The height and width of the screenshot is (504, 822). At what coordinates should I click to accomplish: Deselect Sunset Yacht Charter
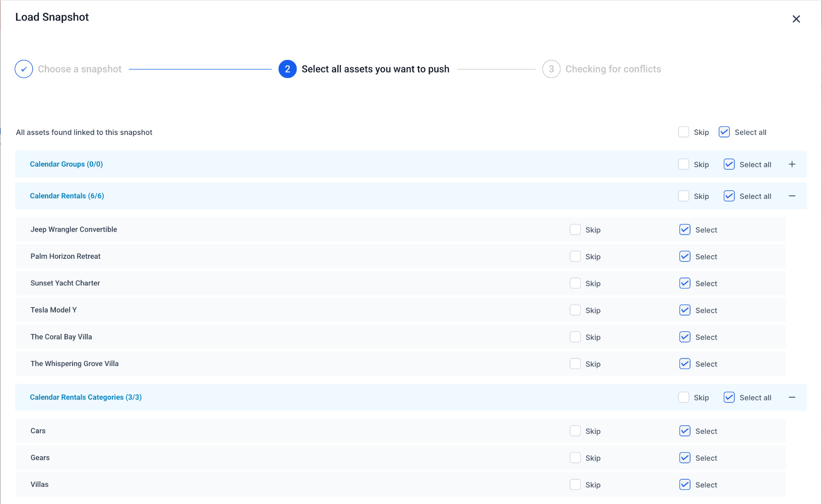(x=685, y=283)
